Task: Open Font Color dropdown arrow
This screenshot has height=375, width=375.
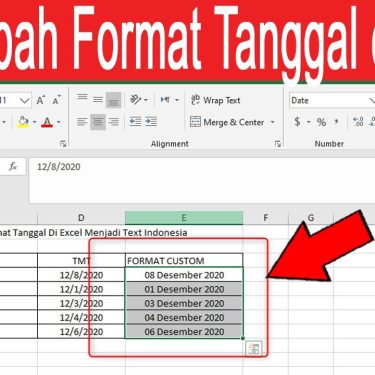Action: coord(59,122)
